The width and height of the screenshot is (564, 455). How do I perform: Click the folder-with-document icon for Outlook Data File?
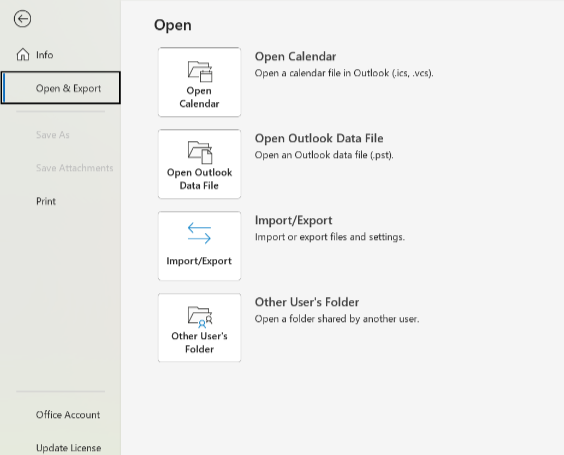(200, 153)
